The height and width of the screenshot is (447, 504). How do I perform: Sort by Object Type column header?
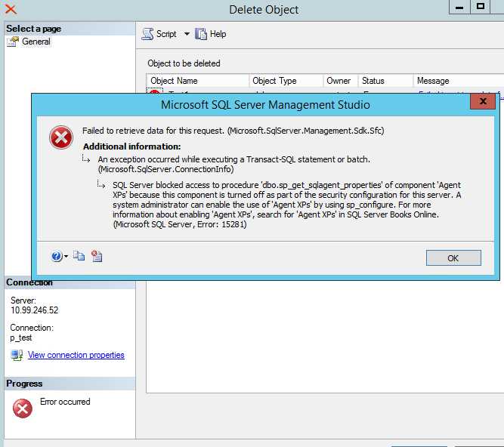point(286,81)
